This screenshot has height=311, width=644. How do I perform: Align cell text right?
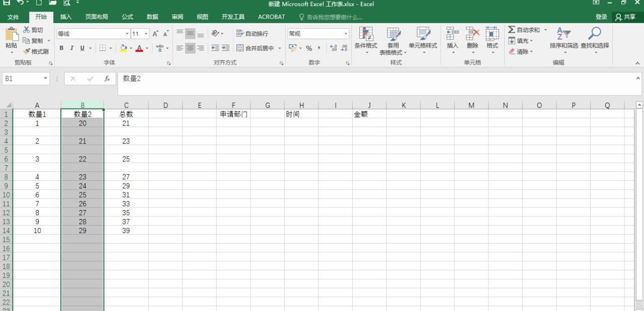point(201,48)
